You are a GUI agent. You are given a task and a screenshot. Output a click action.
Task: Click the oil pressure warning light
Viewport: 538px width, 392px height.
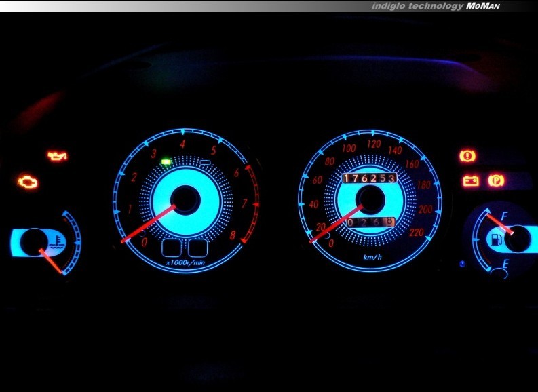[57, 157]
